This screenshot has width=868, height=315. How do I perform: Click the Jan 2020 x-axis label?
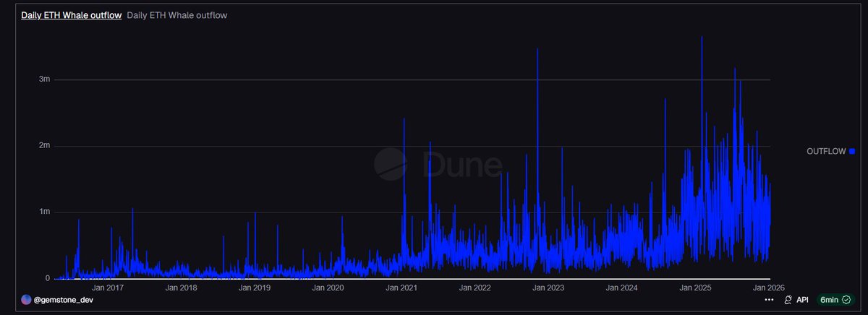(x=328, y=288)
